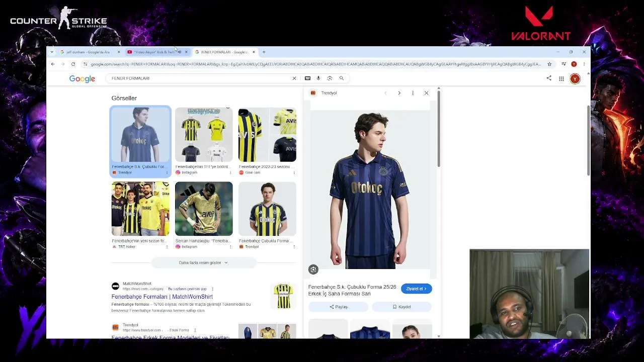
Task: Bookmark this page with the star icon
Action: coord(549,64)
